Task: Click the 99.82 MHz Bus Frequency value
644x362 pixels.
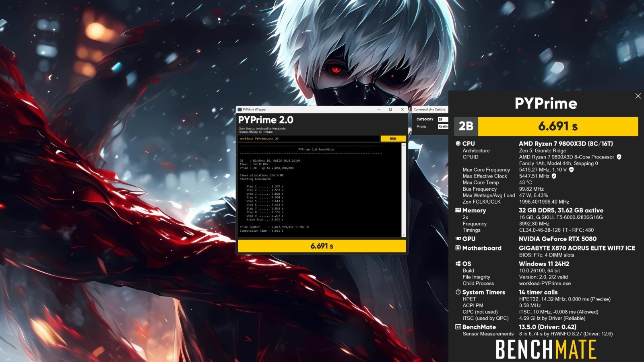Action: pyautogui.click(x=531, y=189)
